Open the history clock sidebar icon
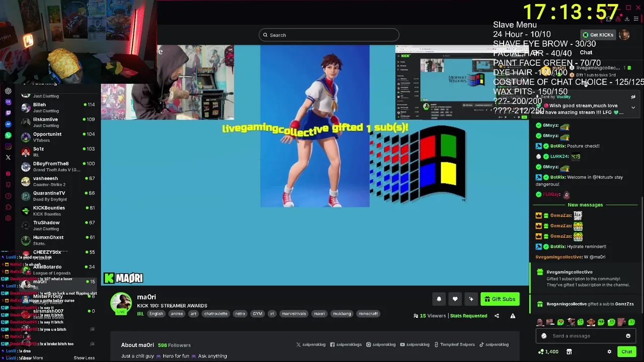Image resolution: width=644 pixels, height=362 pixels. point(8,196)
